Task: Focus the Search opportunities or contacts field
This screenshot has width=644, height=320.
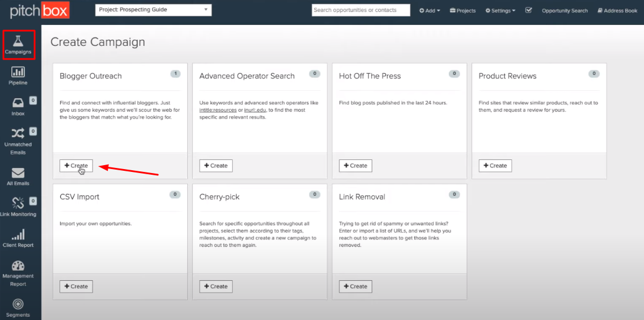Action: tap(361, 10)
